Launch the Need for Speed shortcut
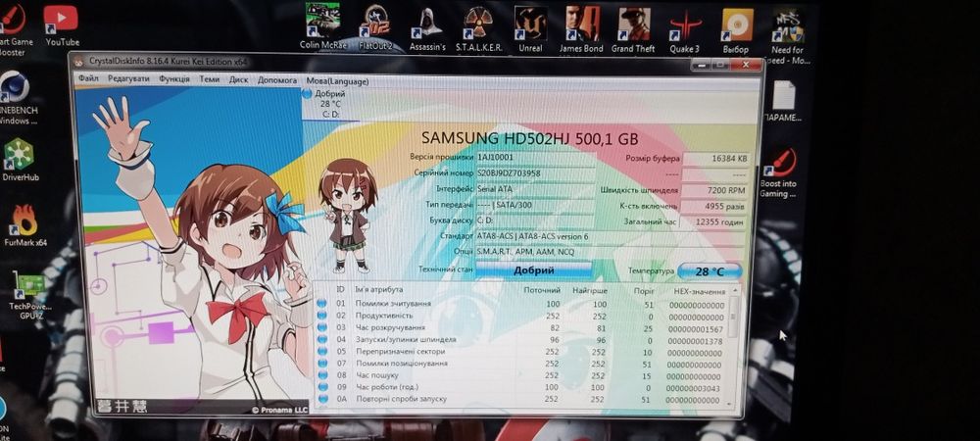Image resolution: width=980 pixels, height=441 pixels. [x=789, y=36]
